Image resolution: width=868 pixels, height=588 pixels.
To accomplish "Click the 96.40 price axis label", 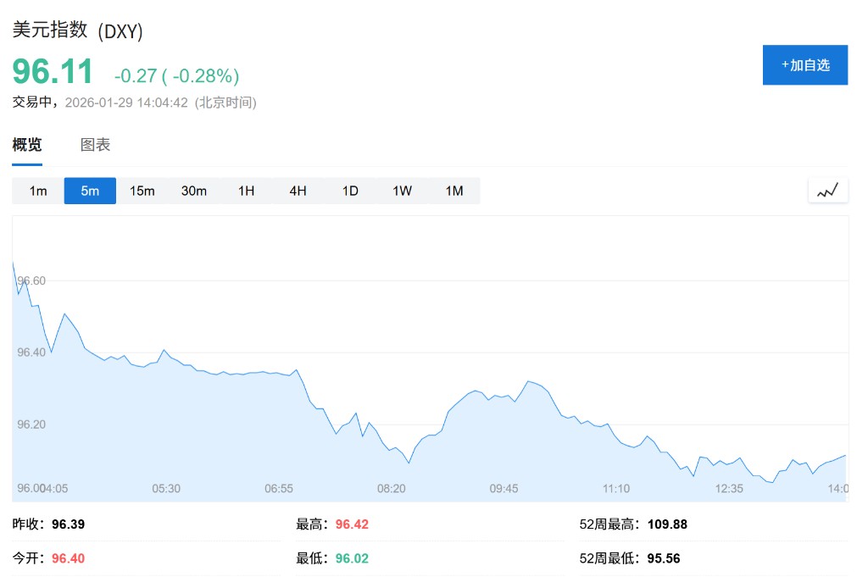I will (31, 352).
